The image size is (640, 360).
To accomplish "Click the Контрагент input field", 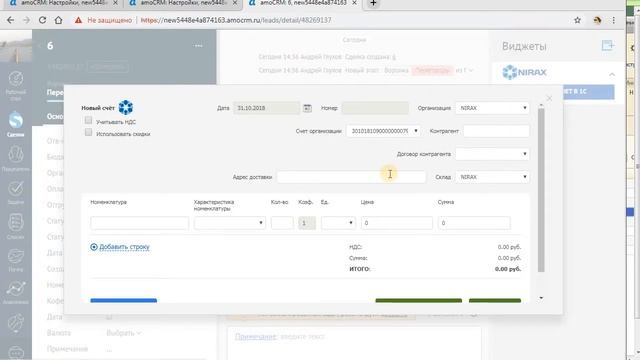I will pyautogui.click(x=496, y=131).
